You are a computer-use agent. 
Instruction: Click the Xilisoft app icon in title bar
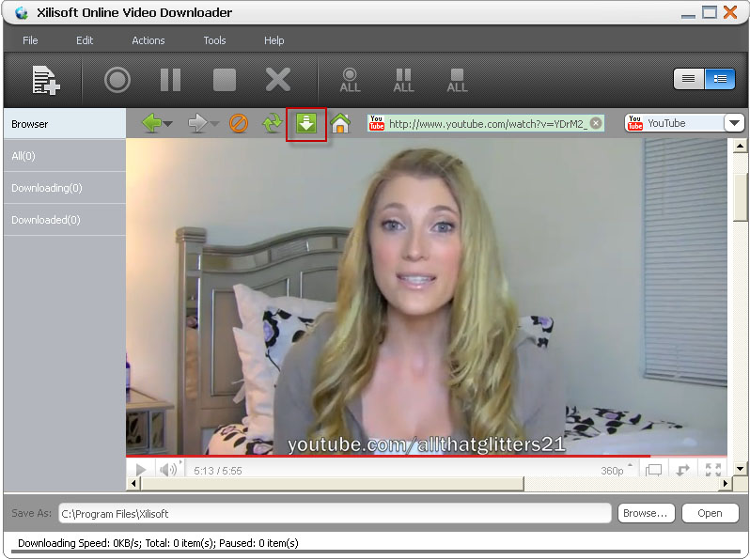pos(22,13)
